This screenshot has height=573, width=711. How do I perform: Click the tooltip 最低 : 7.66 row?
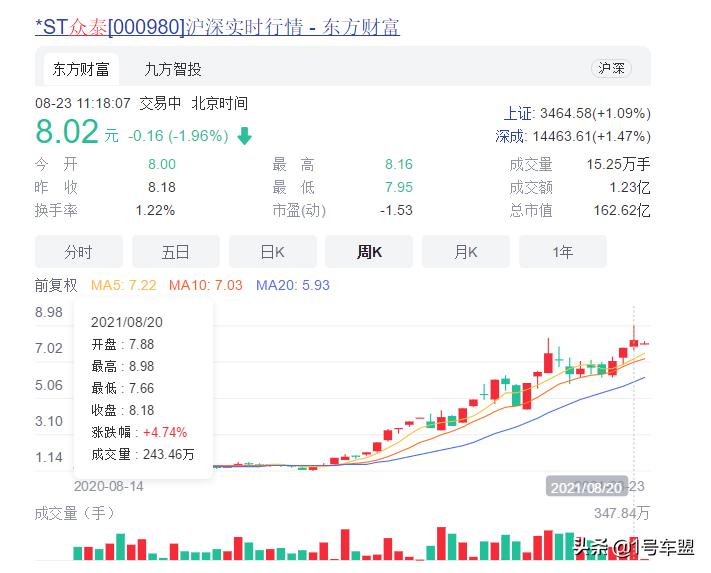pos(123,388)
